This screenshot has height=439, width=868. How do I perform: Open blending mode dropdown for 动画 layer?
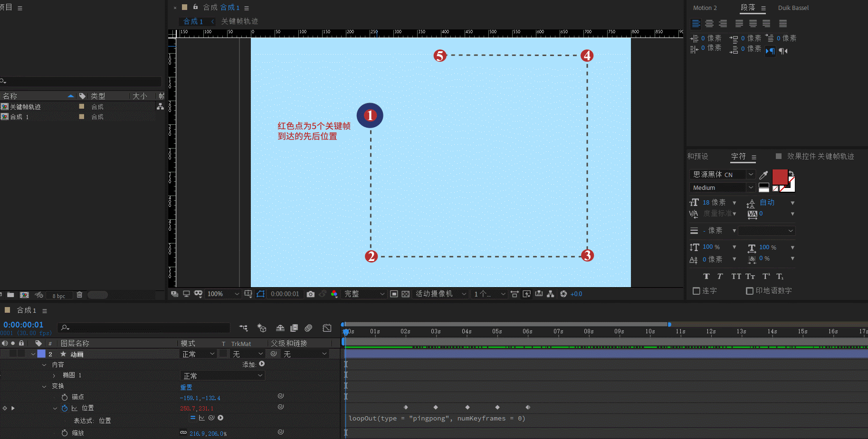(199, 354)
